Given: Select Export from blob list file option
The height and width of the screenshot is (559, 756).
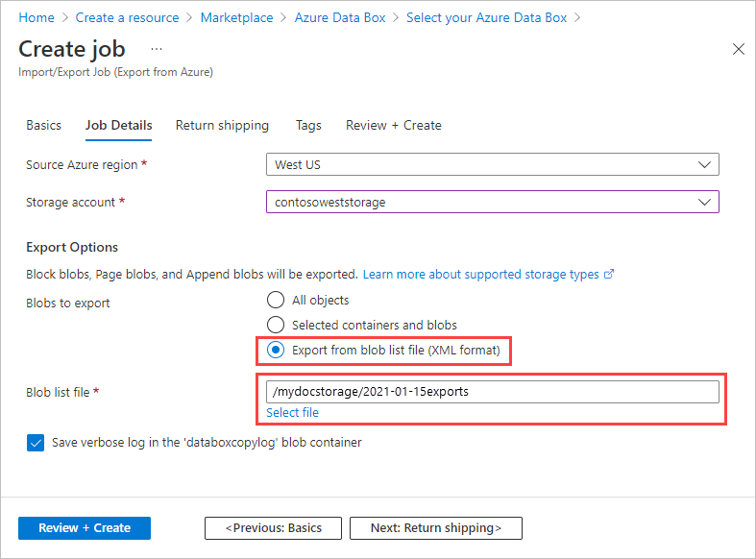Looking at the screenshot, I should 276,351.
